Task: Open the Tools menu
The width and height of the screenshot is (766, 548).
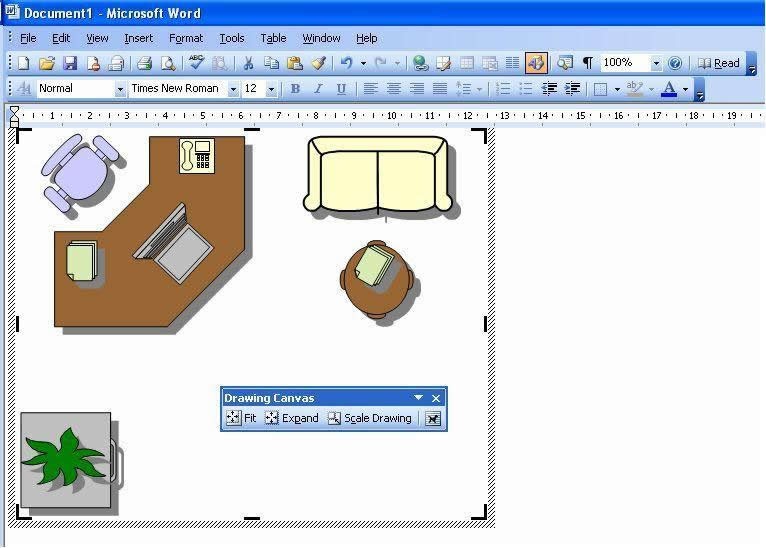Action: [232, 38]
